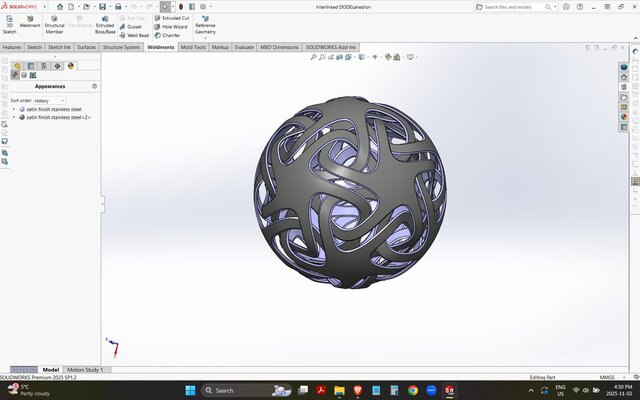
Task: Expand the Reference Geometry dropdown
Action: pos(205,37)
